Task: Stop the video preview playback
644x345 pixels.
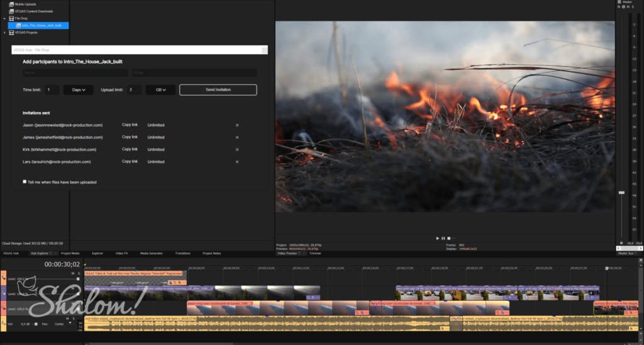Action: [x=448, y=238]
